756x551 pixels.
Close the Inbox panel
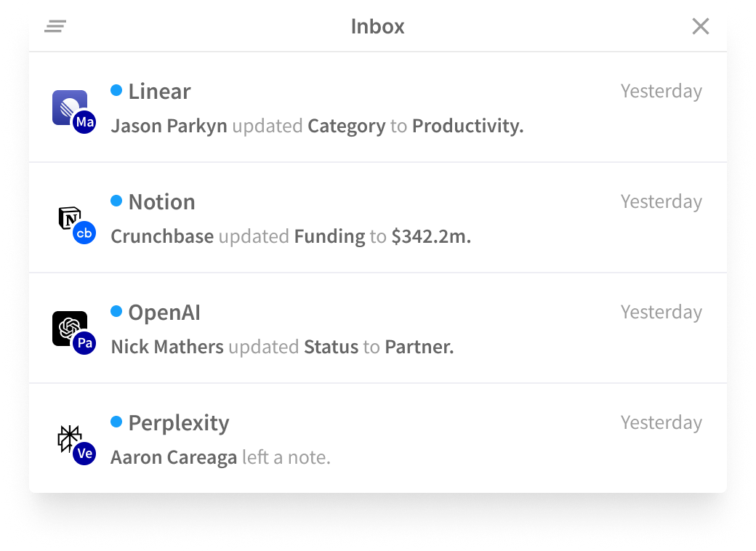coord(700,27)
